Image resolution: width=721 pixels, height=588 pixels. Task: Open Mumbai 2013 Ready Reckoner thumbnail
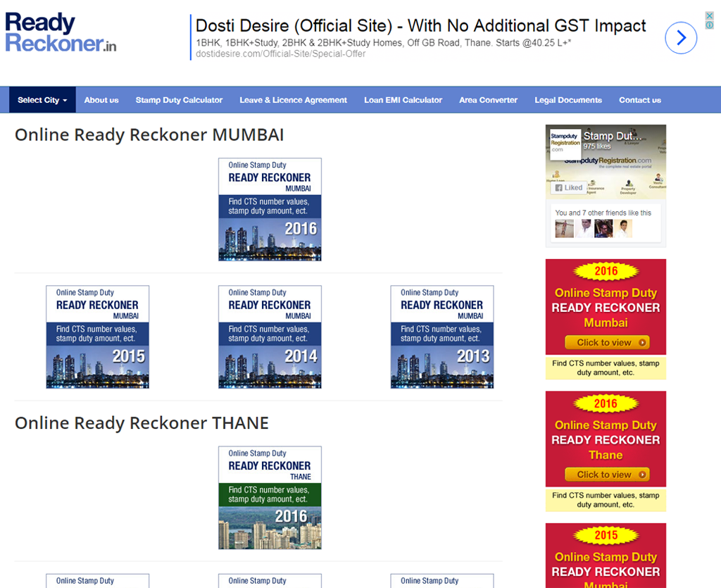point(442,337)
